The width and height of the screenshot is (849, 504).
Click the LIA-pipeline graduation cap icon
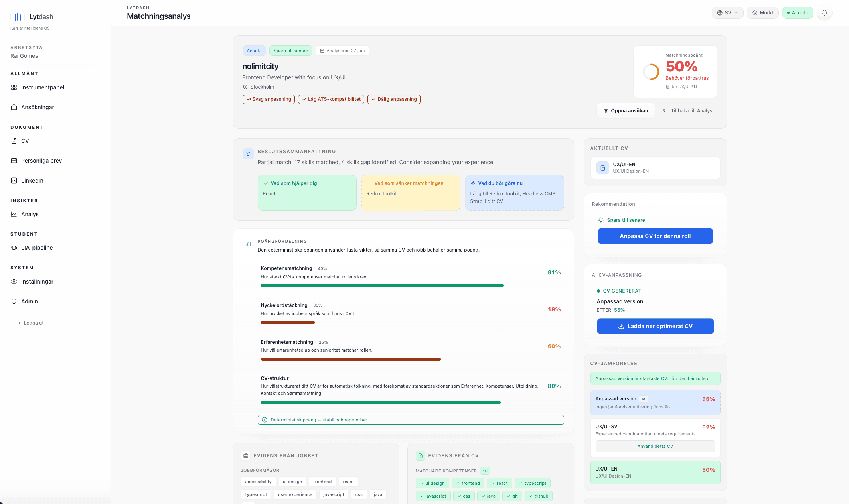coord(14,248)
